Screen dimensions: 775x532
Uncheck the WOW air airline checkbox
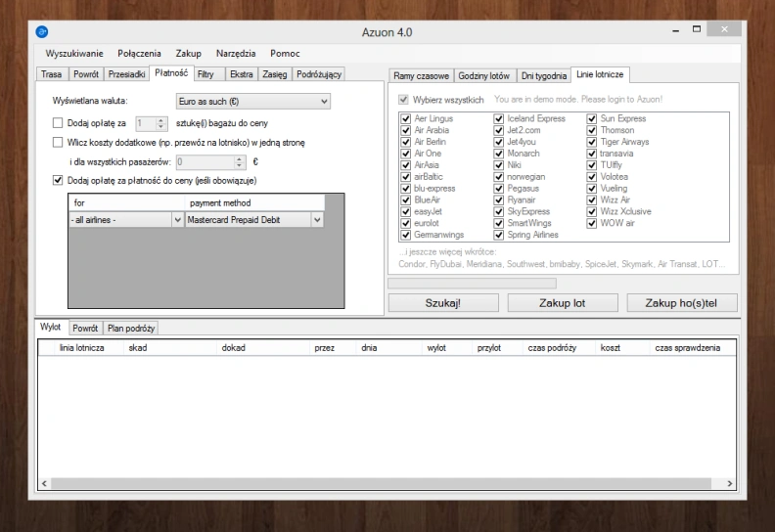click(592, 223)
